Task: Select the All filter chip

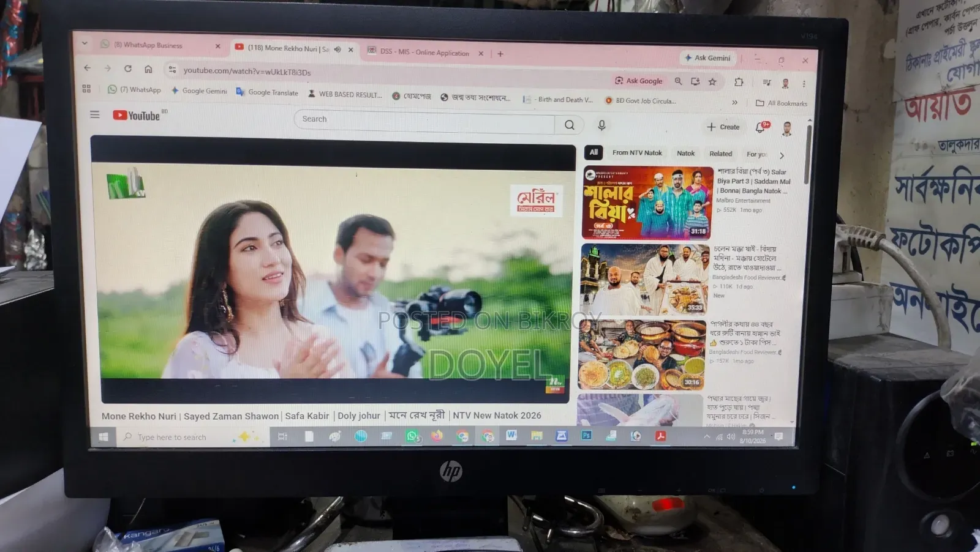Action: [x=594, y=152]
